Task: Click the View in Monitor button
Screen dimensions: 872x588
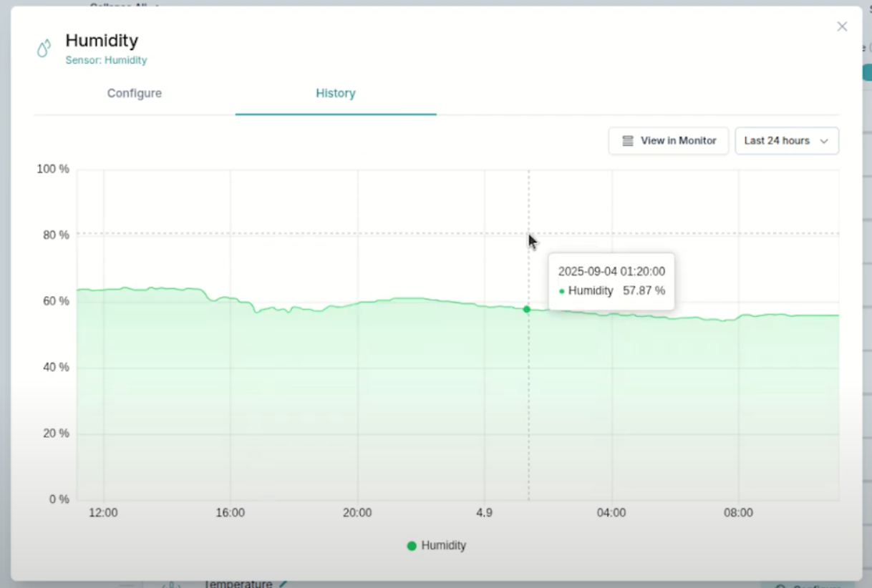Action: [668, 141]
